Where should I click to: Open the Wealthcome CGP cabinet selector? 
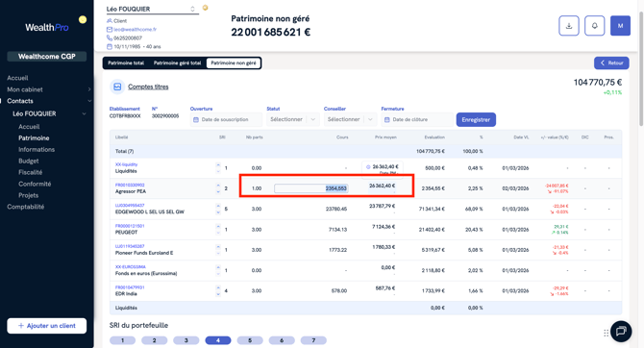click(x=47, y=57)
